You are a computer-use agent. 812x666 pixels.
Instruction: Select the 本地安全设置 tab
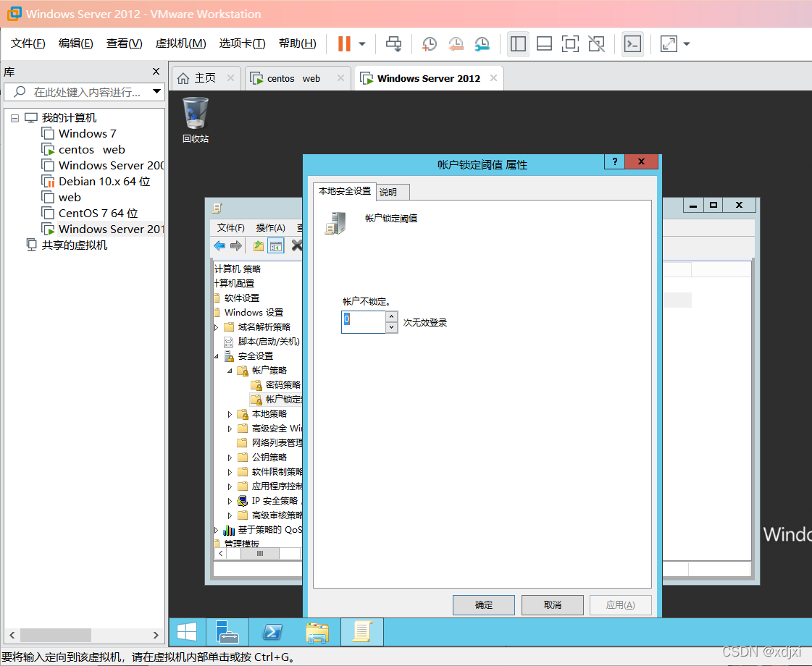click(x=344, y=191)
